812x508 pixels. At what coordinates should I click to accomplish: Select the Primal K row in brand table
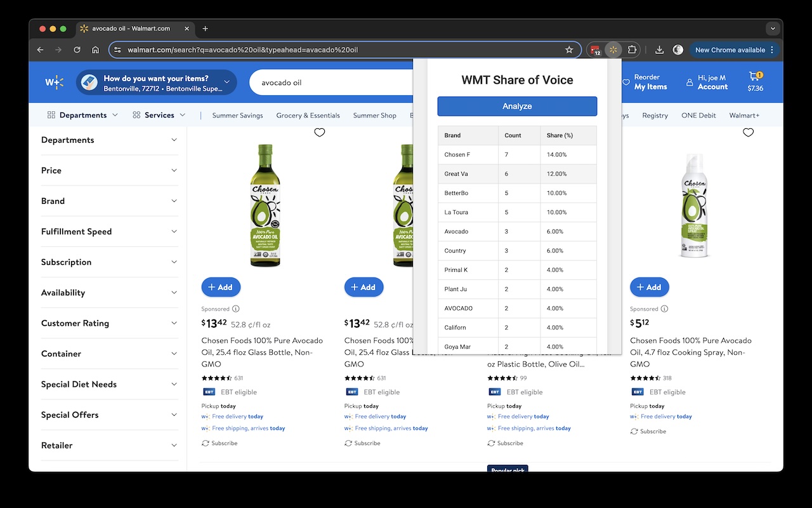517,270
